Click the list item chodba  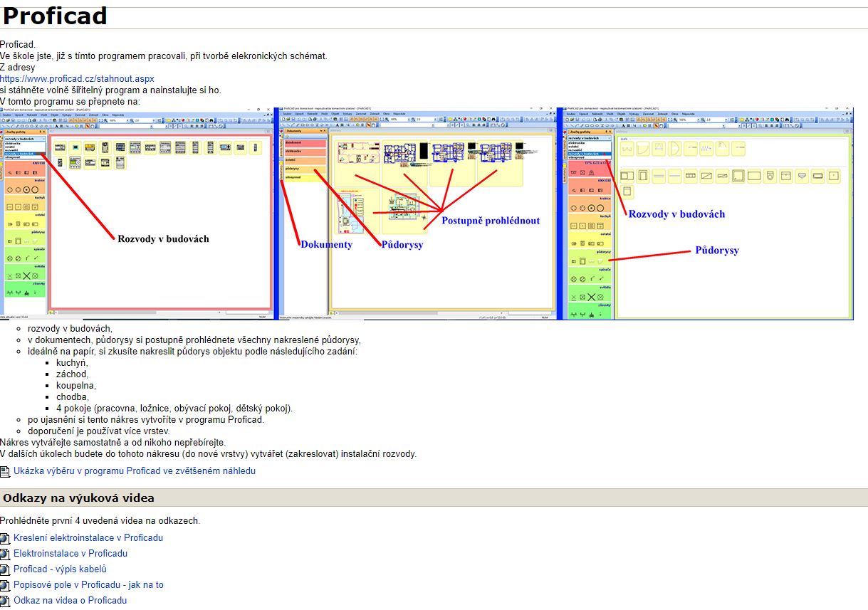(73, 396)
